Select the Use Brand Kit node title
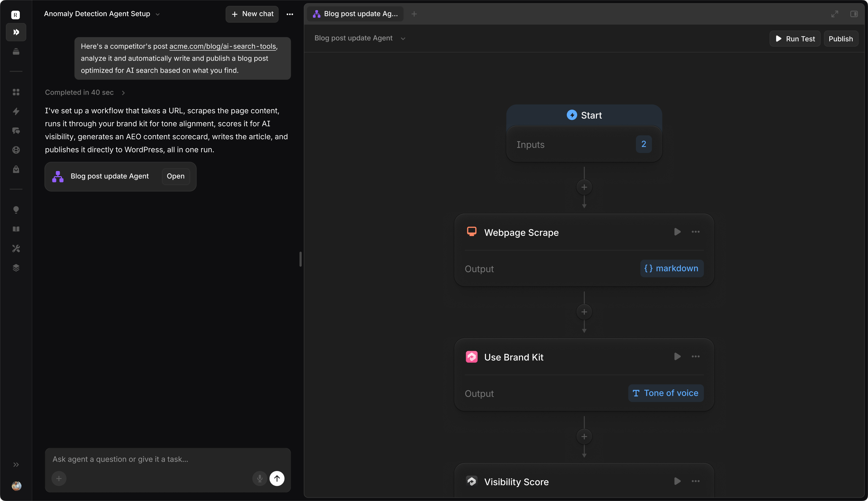Image resolution: width=868 pixels, height=501 pixels. [x=514, y=357]
